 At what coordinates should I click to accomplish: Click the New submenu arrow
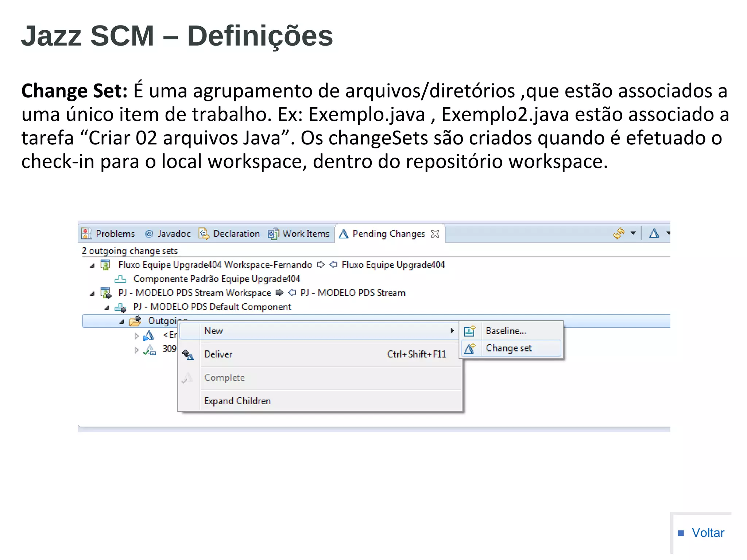click(452, 331)
